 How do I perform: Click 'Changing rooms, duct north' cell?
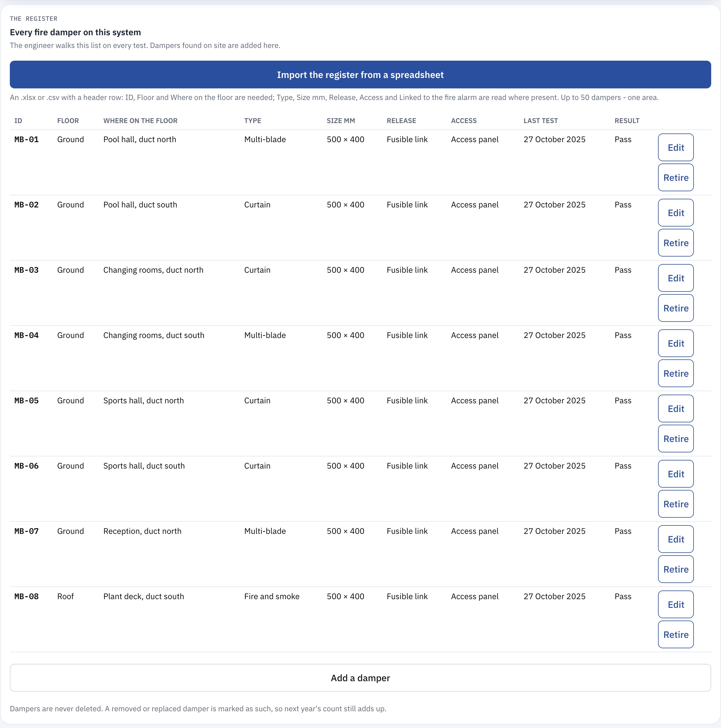point(153,270)
